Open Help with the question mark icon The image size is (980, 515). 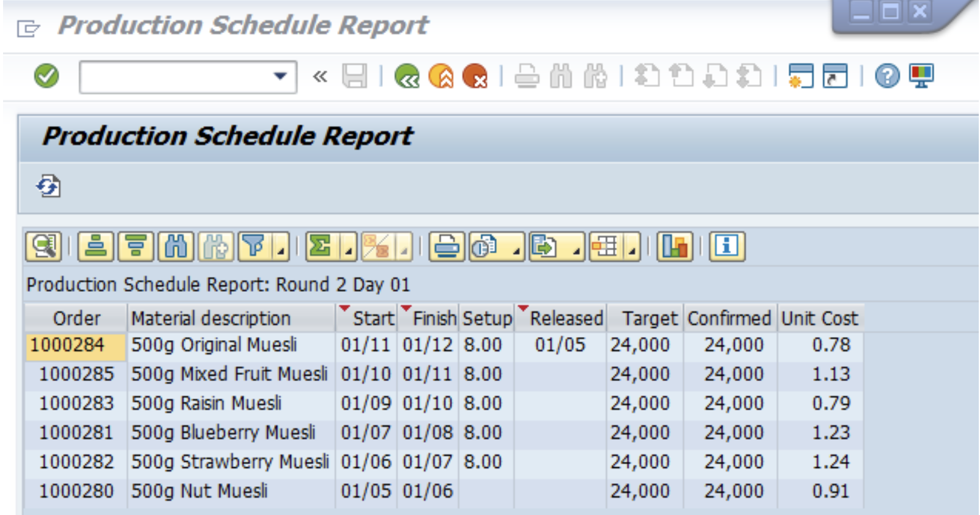tap(887, 76)
